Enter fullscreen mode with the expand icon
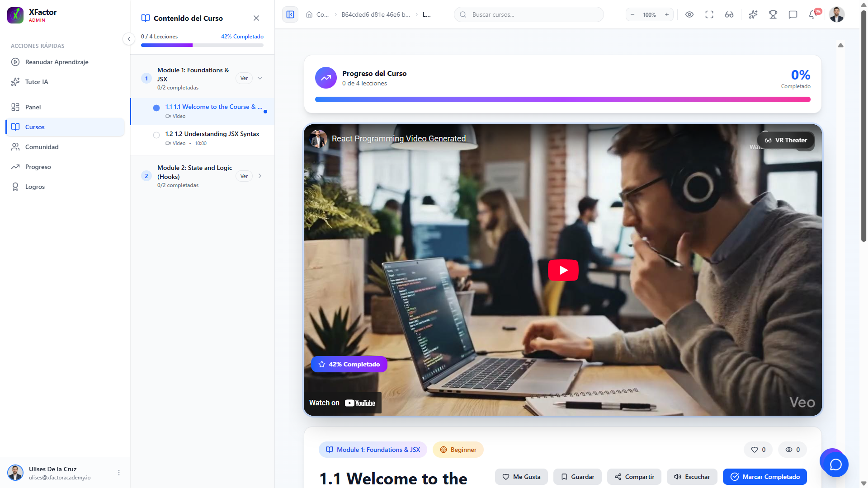The height and width of the screenshot is (488, 868). click(x=709, y=14)
